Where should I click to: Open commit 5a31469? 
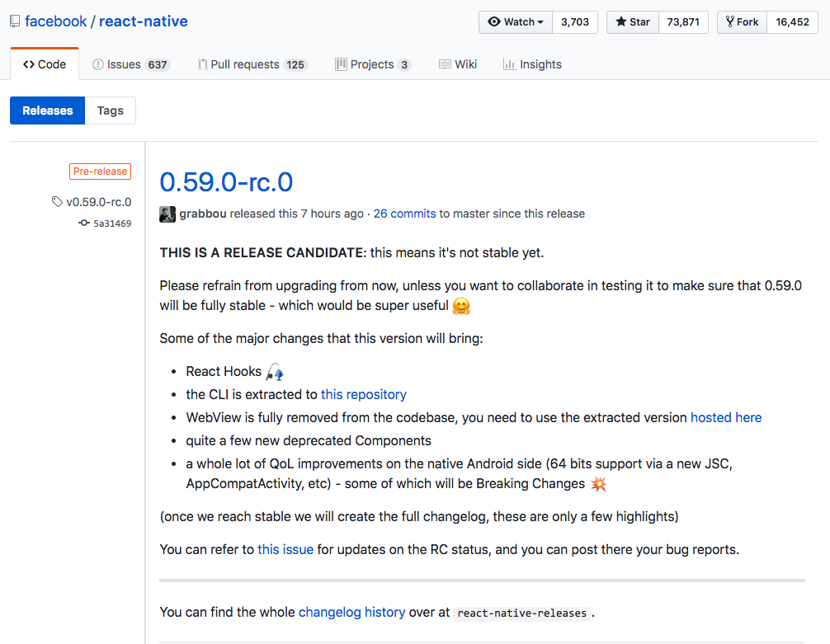click(112, 223)
